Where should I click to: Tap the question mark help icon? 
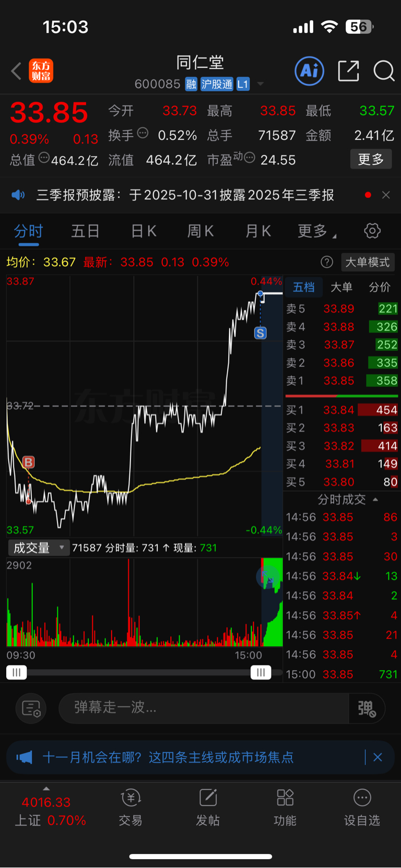327,262
